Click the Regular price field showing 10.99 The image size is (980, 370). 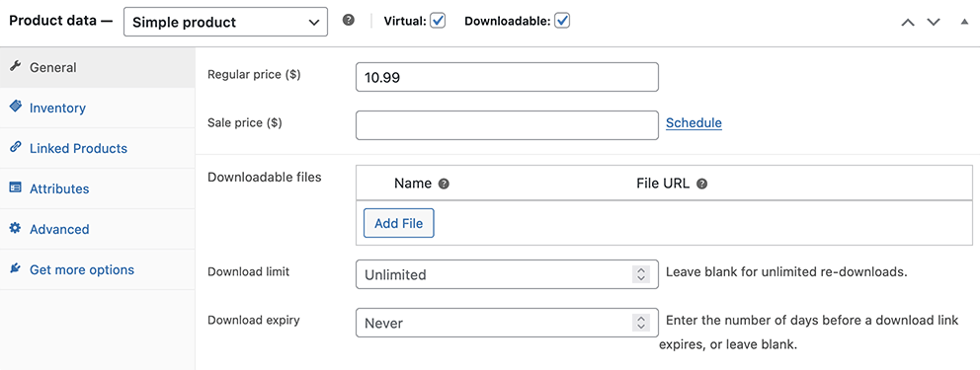[507, 77]
